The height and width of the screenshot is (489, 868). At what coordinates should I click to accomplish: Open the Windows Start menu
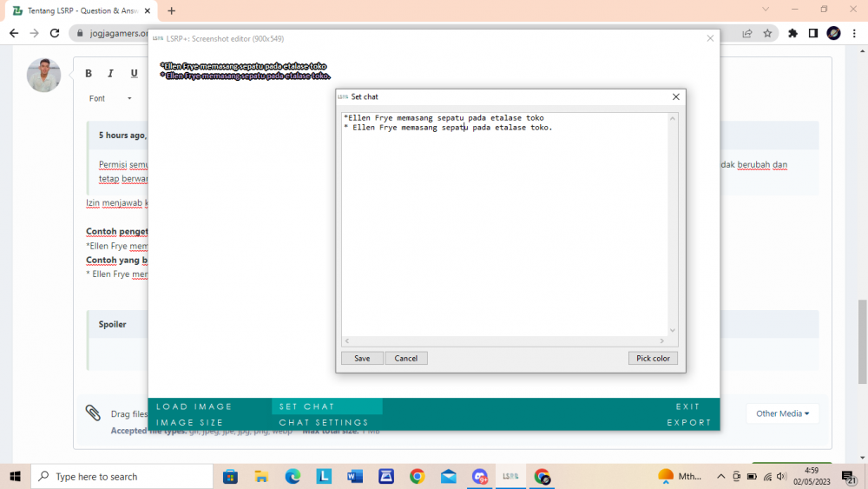pos(15,476)
